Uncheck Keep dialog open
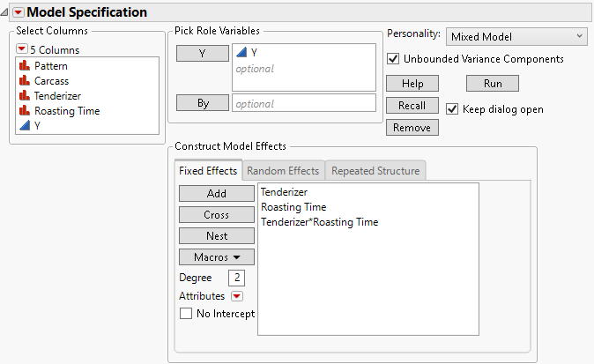This screenshot has height=364, width=594. click(x=453, y=109)
